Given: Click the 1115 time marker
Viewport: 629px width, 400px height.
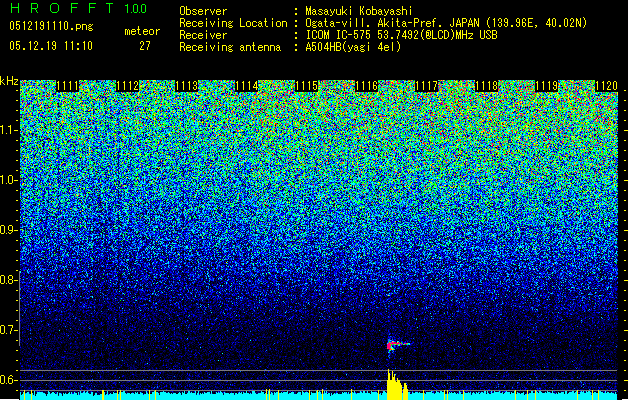Looking at the screenshot, I should [x=307, y=86].
